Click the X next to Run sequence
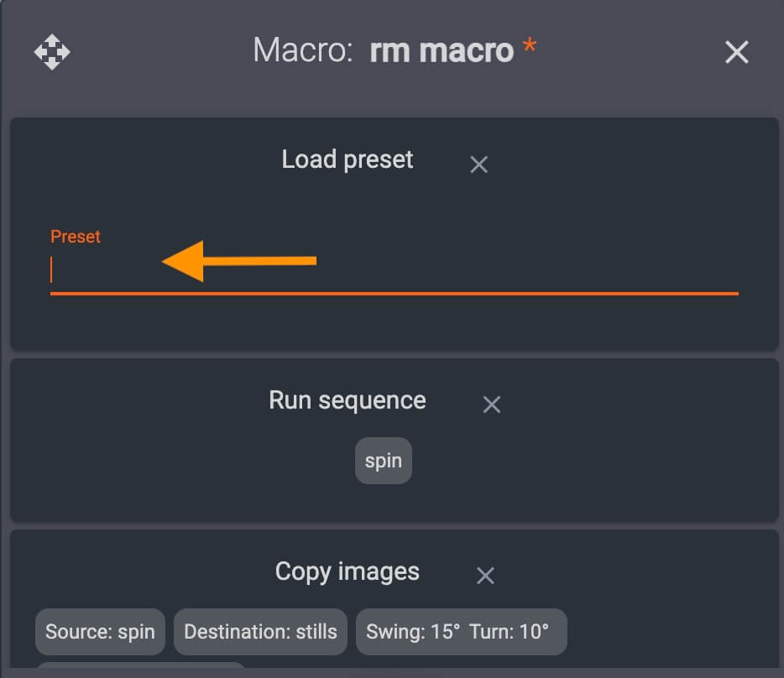784x678 pixels. pyautogui.click(x=490, y=404)
